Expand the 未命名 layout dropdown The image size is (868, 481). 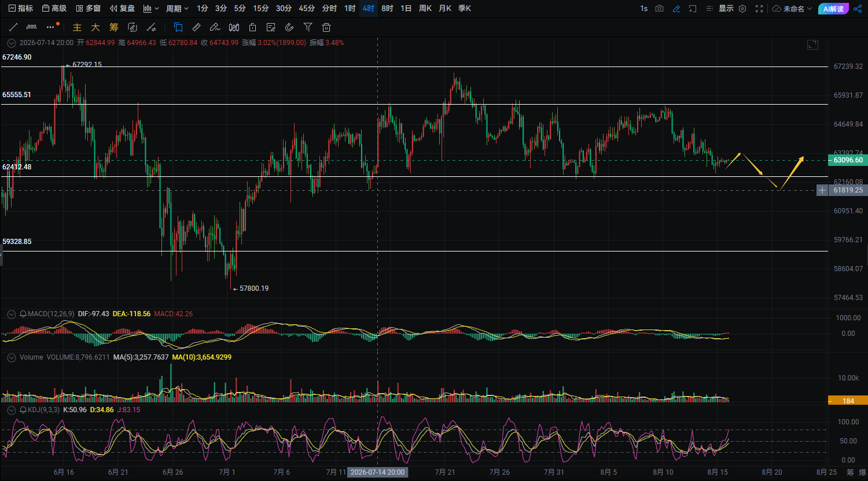point(793,9)
